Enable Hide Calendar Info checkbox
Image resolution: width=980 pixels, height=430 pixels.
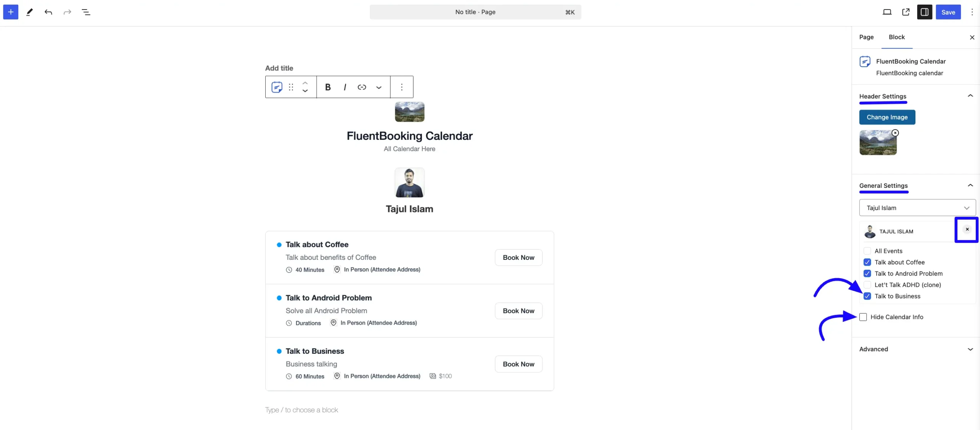(x=863, y=317)
